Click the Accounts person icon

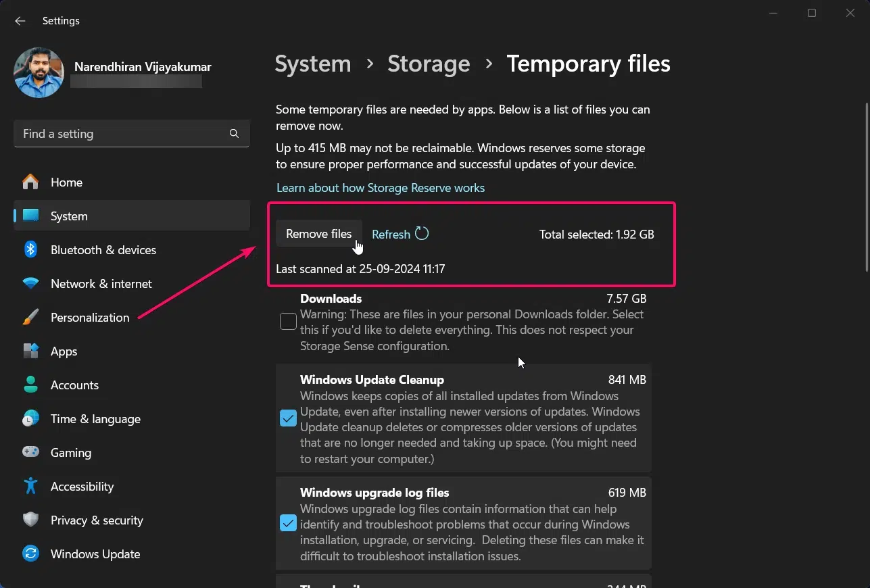point(30,385)
